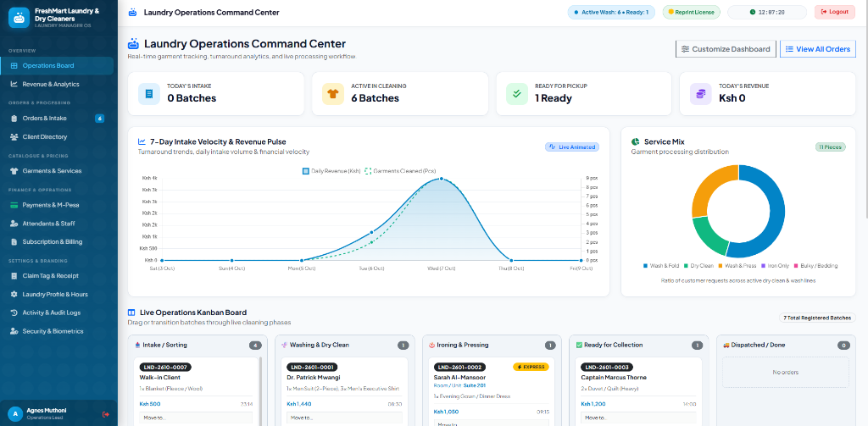Click the Ready for Pickup check icon
The image size is (868, 426).
point(517,94)
